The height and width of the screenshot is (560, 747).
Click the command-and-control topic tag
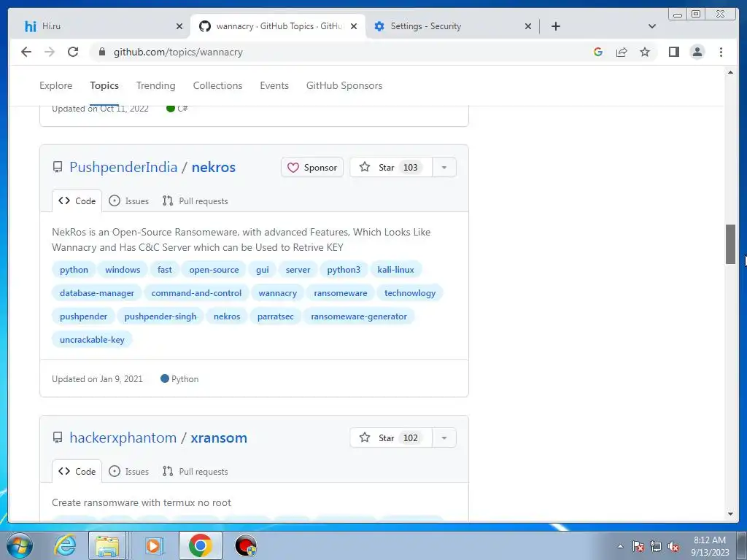click(196, 293)
